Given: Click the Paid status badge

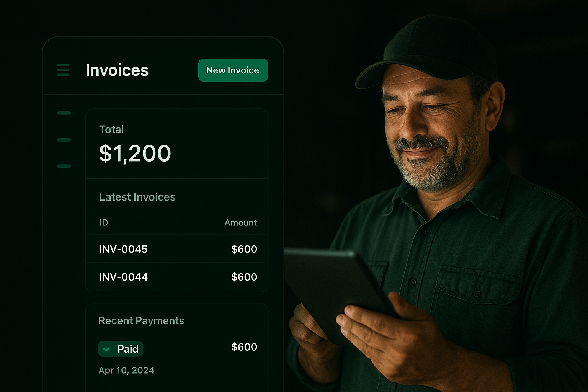Looking at the screenshot, I should tap(121, 349).
